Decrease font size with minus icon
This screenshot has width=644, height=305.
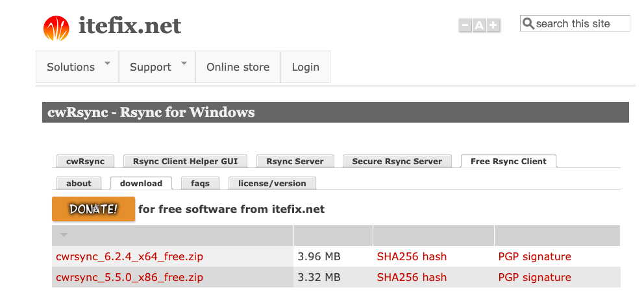tap(465, 25)
